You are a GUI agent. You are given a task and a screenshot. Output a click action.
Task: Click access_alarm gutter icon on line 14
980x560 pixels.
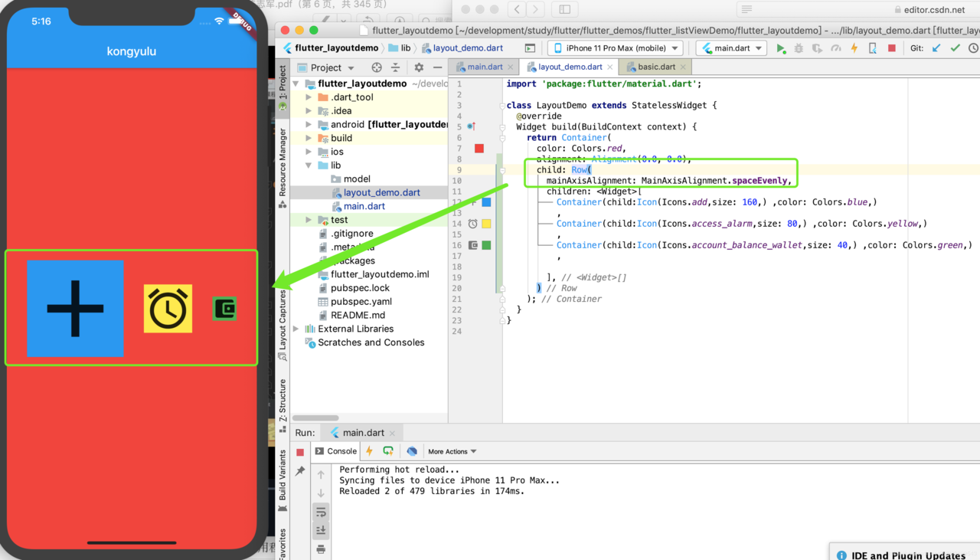click(x=472, y=224)
